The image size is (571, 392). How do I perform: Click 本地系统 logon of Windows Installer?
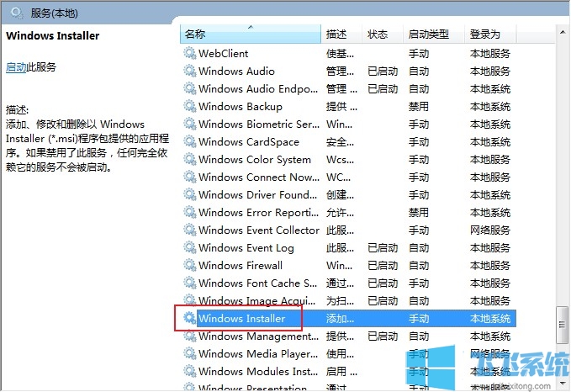[x=489, y=319]
